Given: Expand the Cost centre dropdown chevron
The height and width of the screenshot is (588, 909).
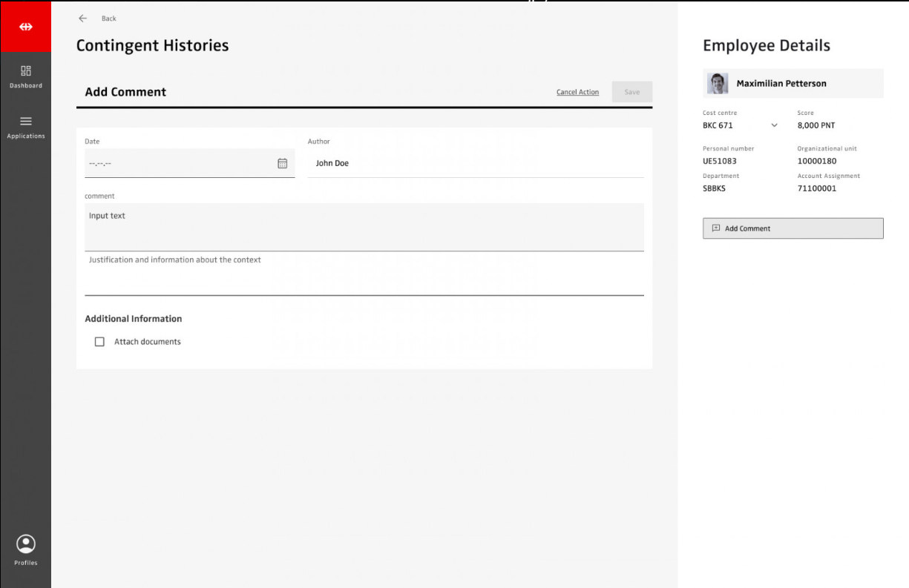Looking at the screenshot, I should (775, 125).
